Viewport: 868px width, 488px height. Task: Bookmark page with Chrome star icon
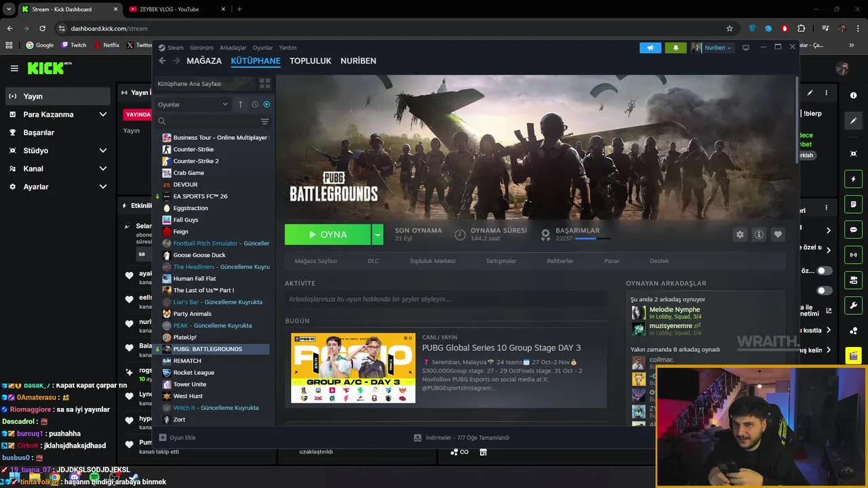click(730, 28)
